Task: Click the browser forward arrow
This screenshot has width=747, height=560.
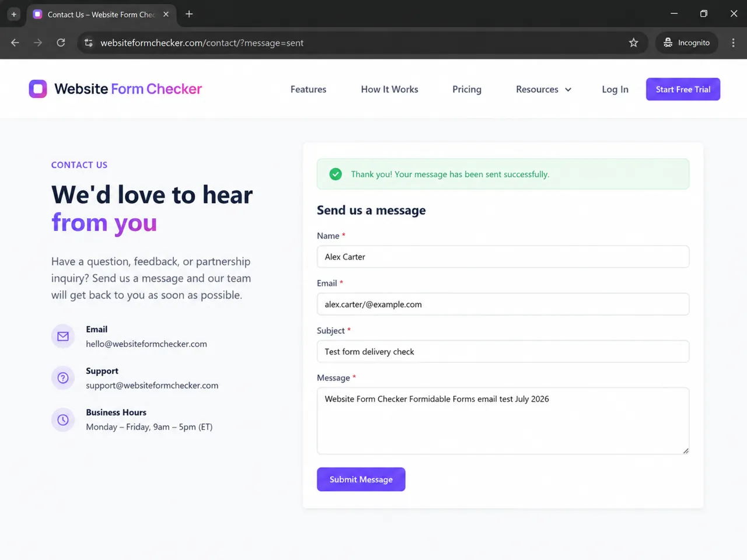Action: coord(38,43)
